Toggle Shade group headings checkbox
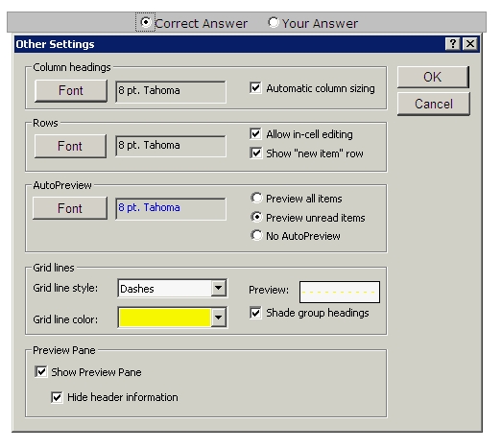The width and height of the screenshot is (502, 448). click(x=255, y=313)
